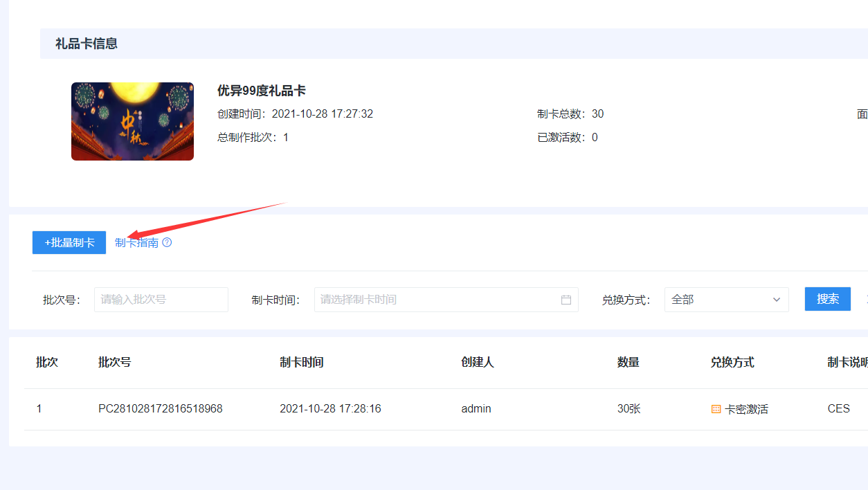This screenshot has height=490, width=868.
Task: Select the 制卡时间 cell 2021-10-28 17:28:16
Action: point(330,409)
